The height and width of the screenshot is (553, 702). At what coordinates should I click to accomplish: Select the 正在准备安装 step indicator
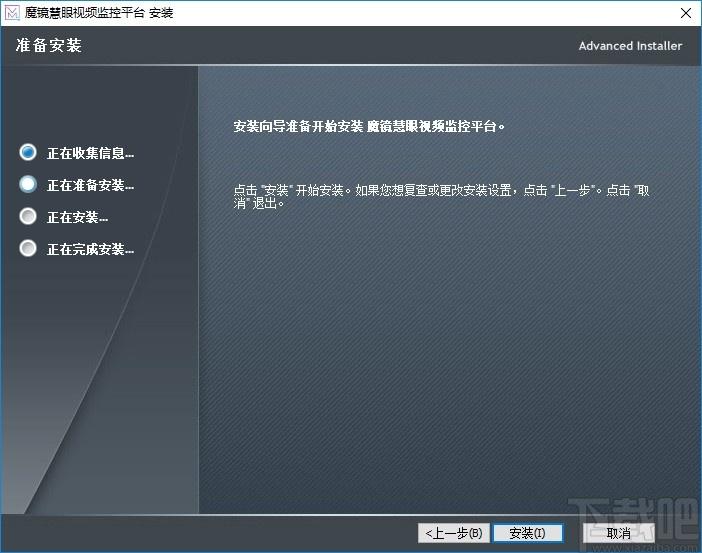coord(28,184)
